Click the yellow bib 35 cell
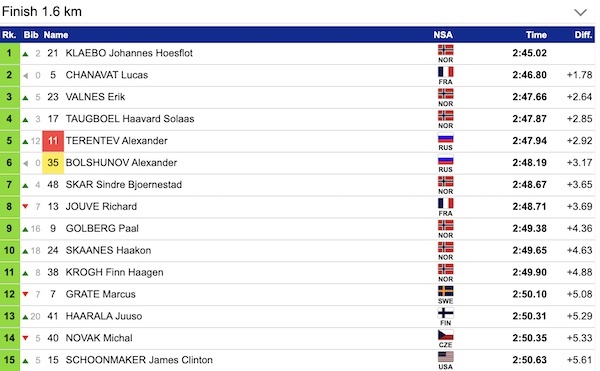 [53, 163]
